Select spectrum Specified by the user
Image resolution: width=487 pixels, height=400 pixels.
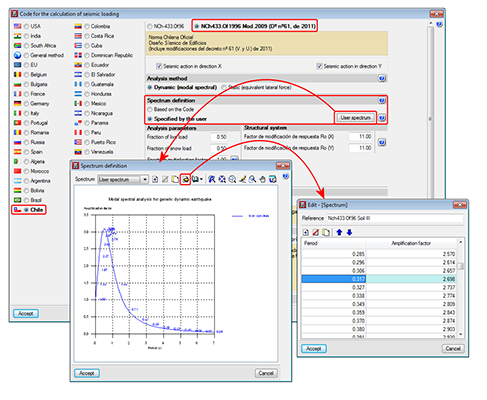[150, 119]
